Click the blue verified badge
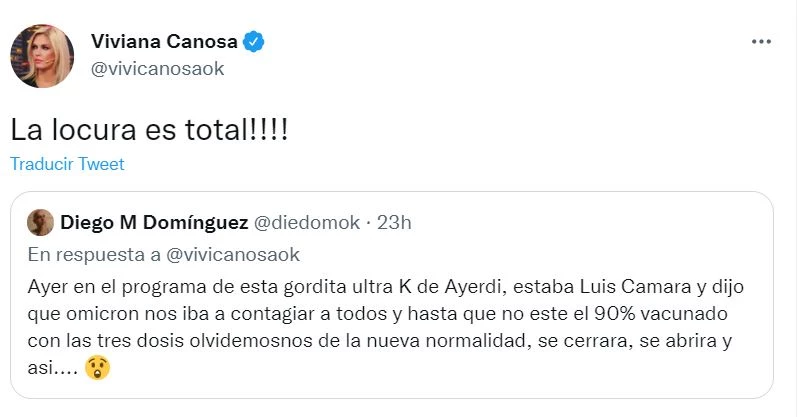 [x=256, y=41]
